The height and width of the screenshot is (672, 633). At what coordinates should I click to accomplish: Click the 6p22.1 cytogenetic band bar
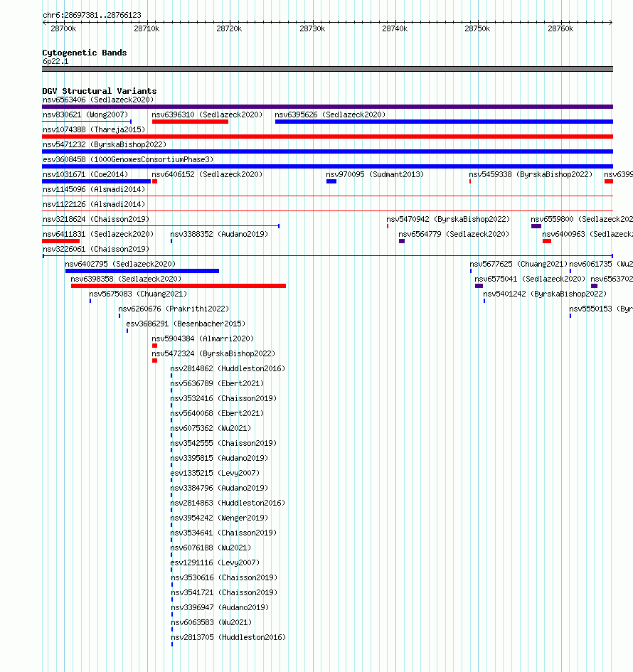pos(327,69)
